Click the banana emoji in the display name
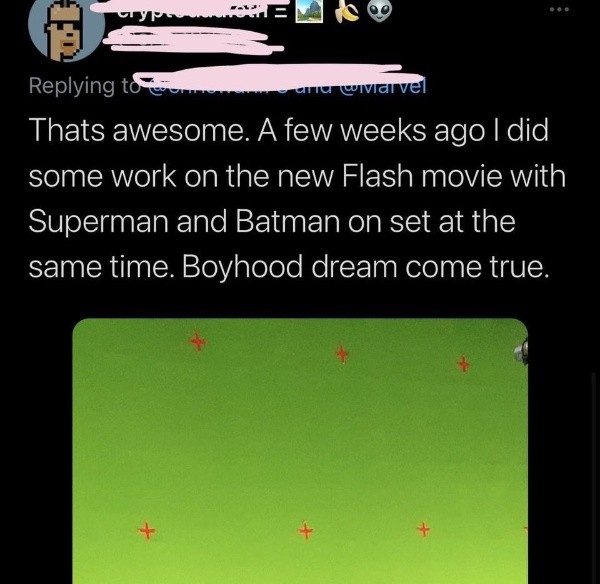 pyautogui.click(x=346, y=11)
